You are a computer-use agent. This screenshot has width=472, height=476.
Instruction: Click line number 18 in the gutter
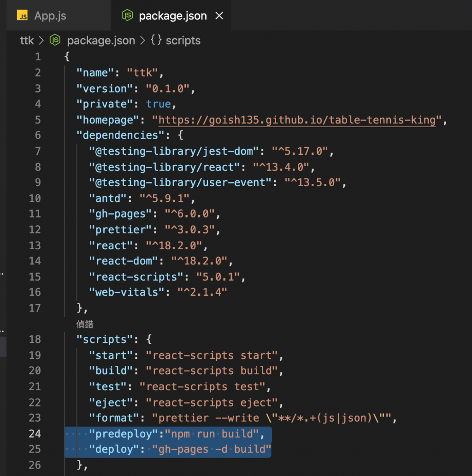point(35,340)
